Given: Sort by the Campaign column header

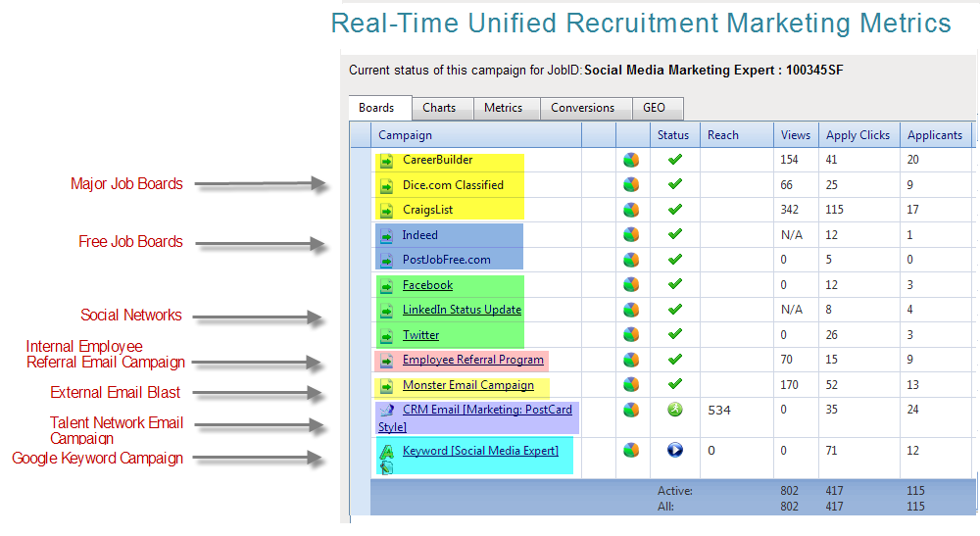Looking at the screenshot, I should [476, 135].
